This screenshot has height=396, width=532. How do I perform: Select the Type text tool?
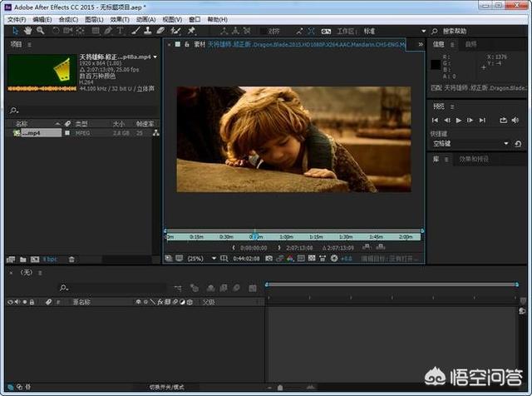coord(121,31)
